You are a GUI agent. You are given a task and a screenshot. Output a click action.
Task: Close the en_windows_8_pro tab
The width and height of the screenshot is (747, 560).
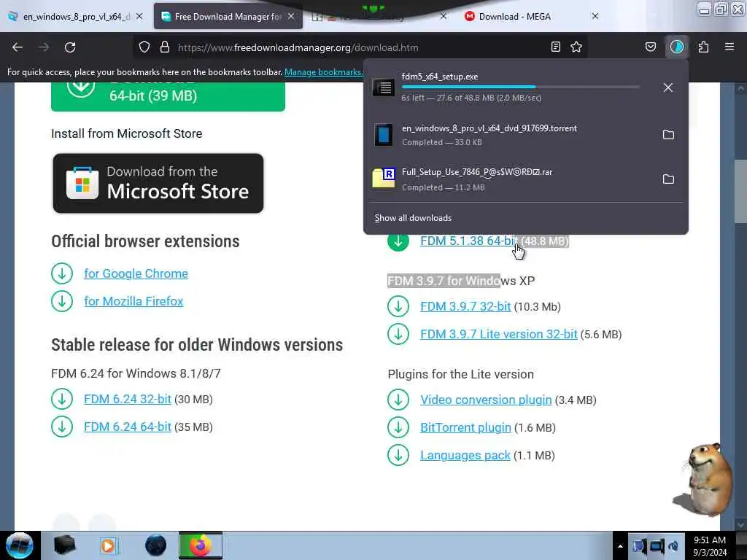[x=139, y=16]
